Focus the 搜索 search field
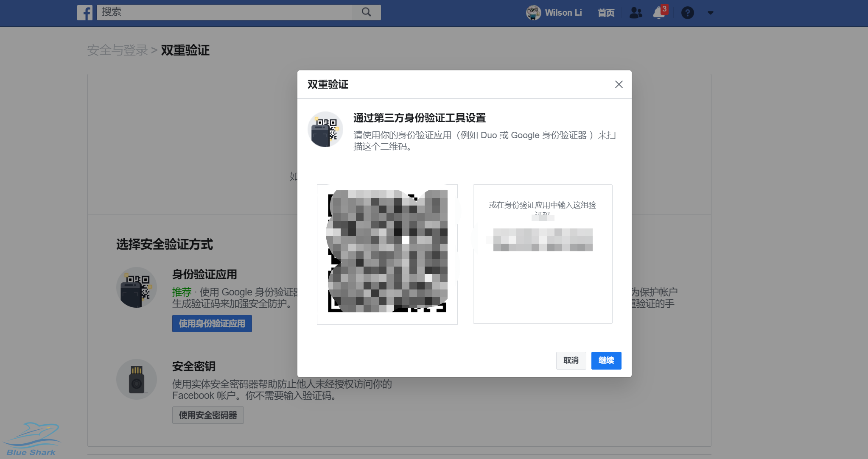 tap(224, 12)
